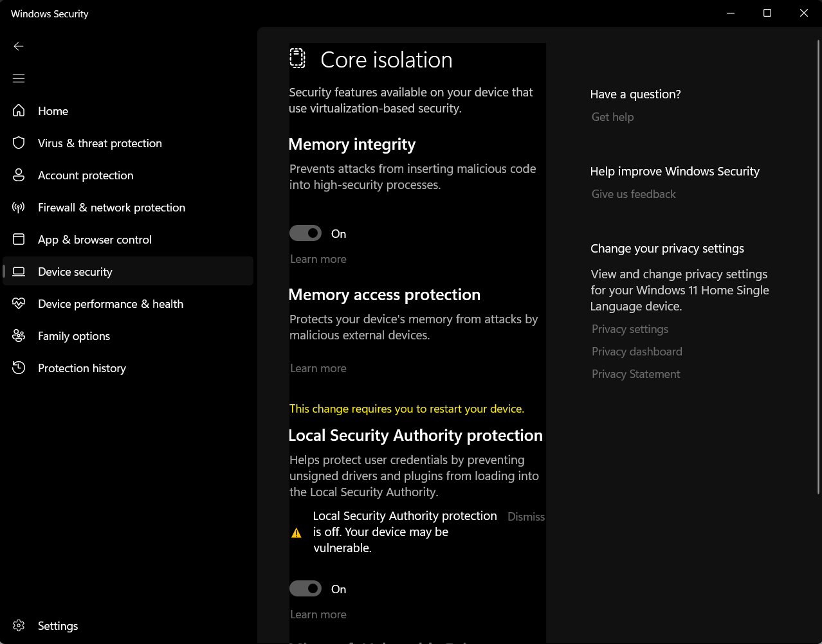Open Privacy Statement link
This screenshot has width=822, height=644.
pyautogui.click(x=635, y=374)
